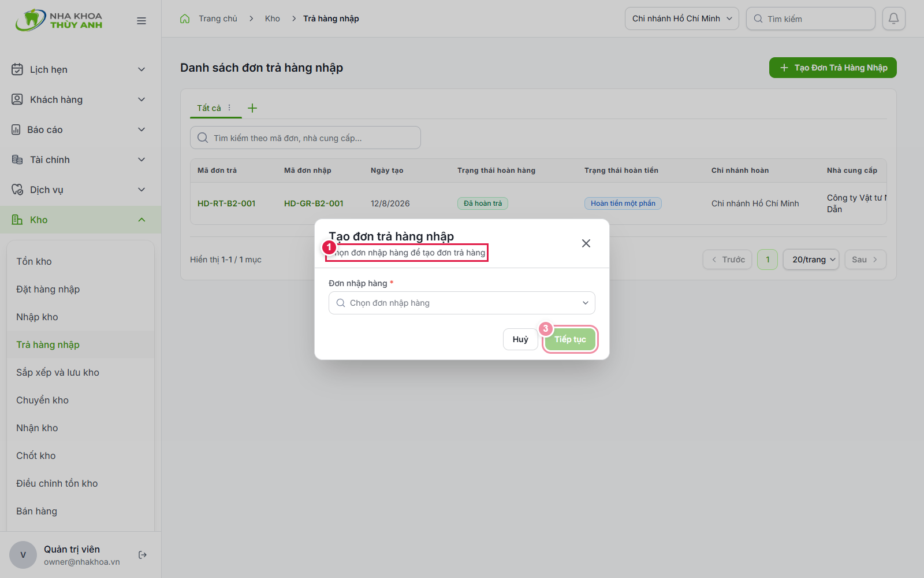This screenshot has width=924, height=578.
Task: Open Tồn kho in the sidebar
Action: [x=34, y=261]
